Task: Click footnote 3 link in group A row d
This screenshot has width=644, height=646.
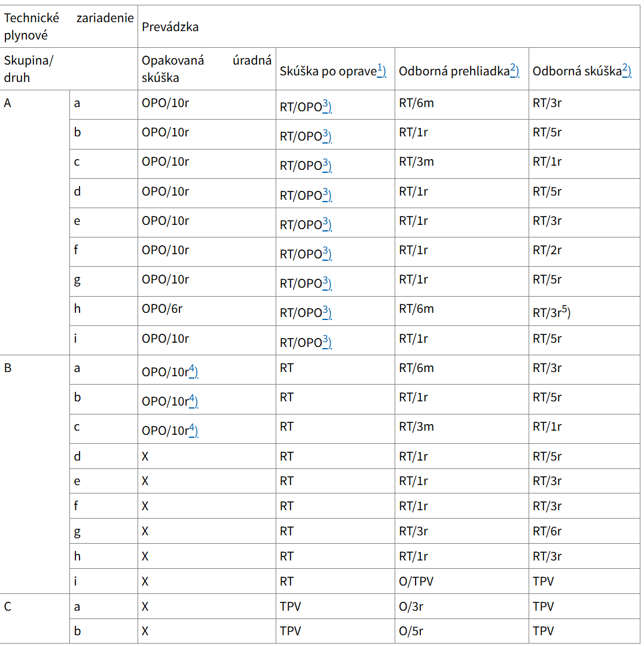Action: (327, 194)
